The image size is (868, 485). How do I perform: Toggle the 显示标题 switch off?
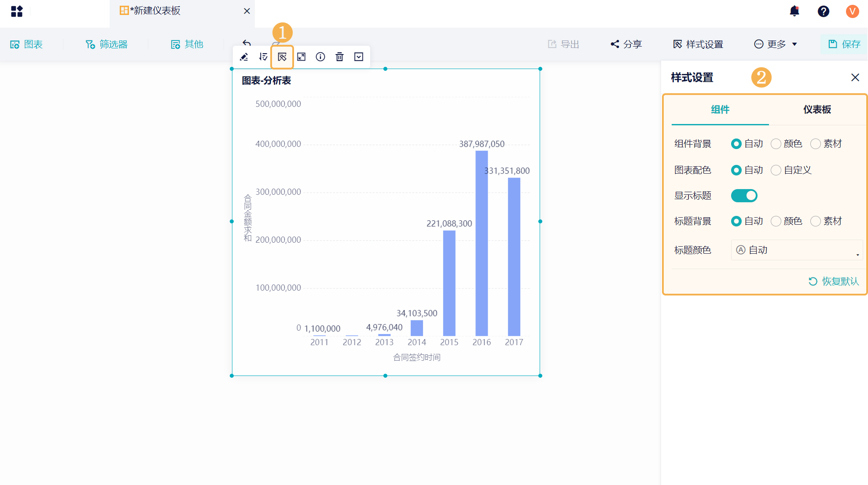click(744, 196)
